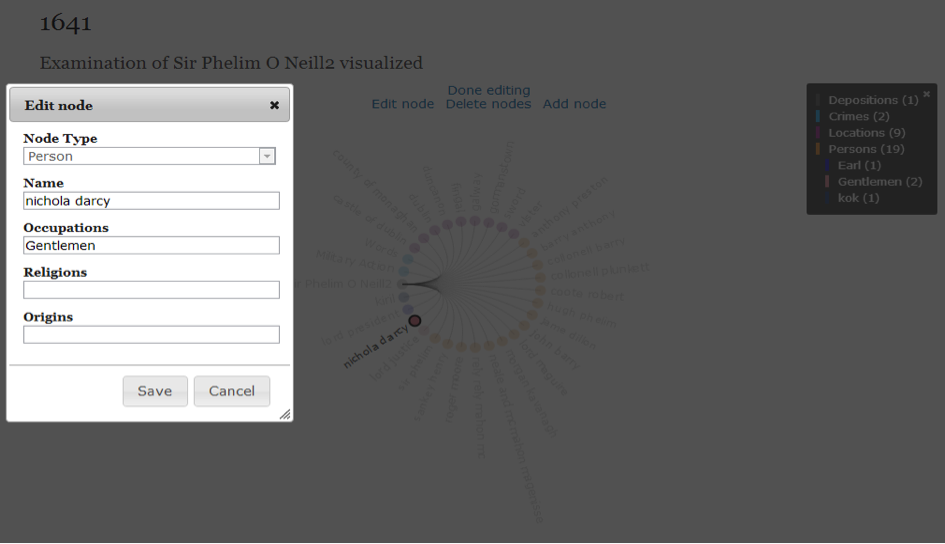Image resolution: width=945 pixels, height=544 pixels.
Task: Close the legend panel
Action: coord(926,94)
